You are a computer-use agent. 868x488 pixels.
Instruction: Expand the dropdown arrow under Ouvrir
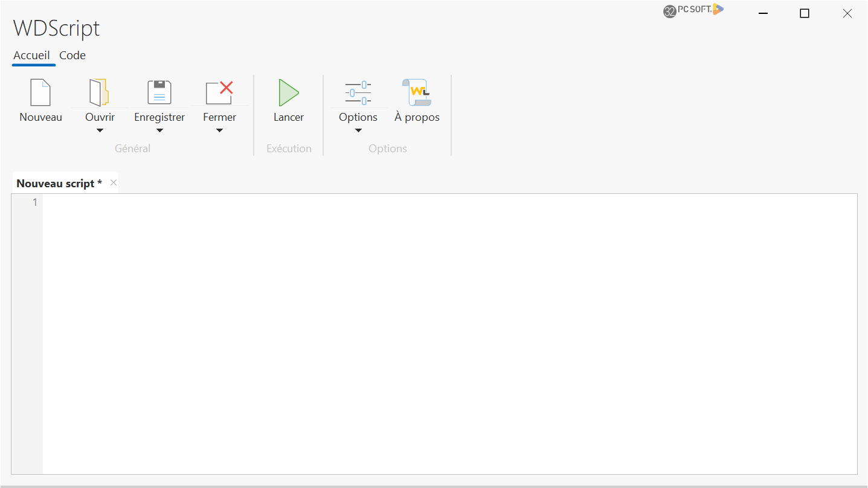(x=100, y=130)
